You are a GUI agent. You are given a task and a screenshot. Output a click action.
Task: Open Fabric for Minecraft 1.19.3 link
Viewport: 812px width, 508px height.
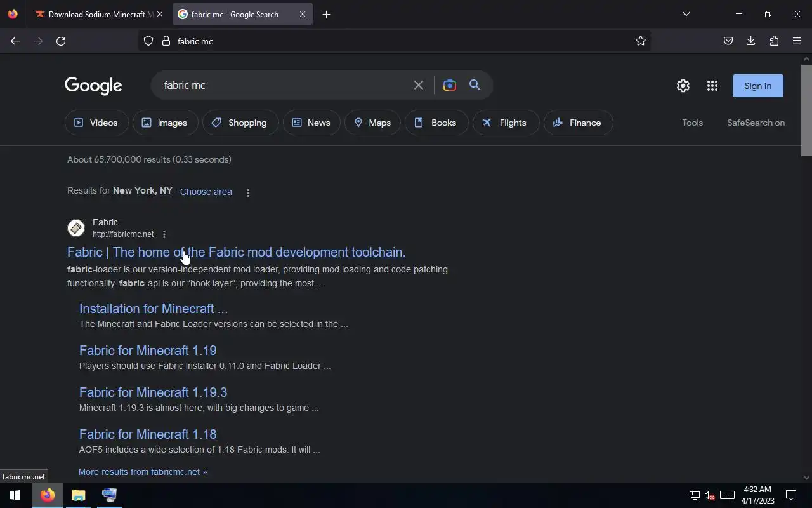click(x=153, y=392)
